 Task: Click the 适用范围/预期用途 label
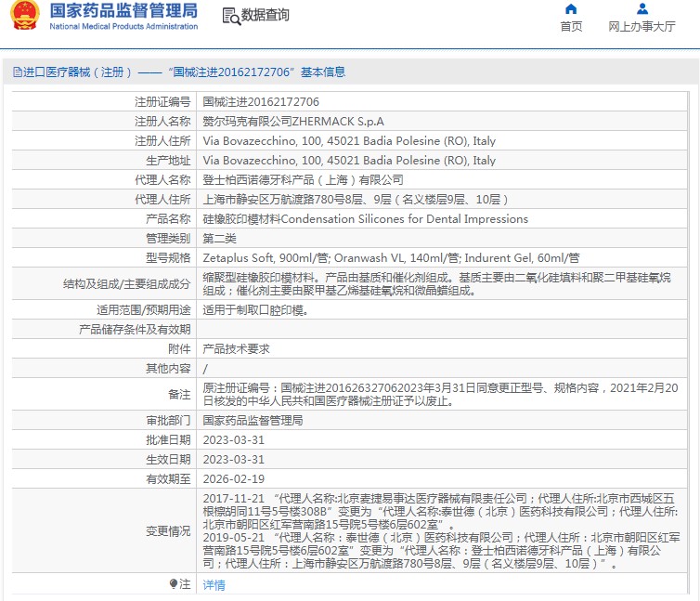tap(143, 309)
